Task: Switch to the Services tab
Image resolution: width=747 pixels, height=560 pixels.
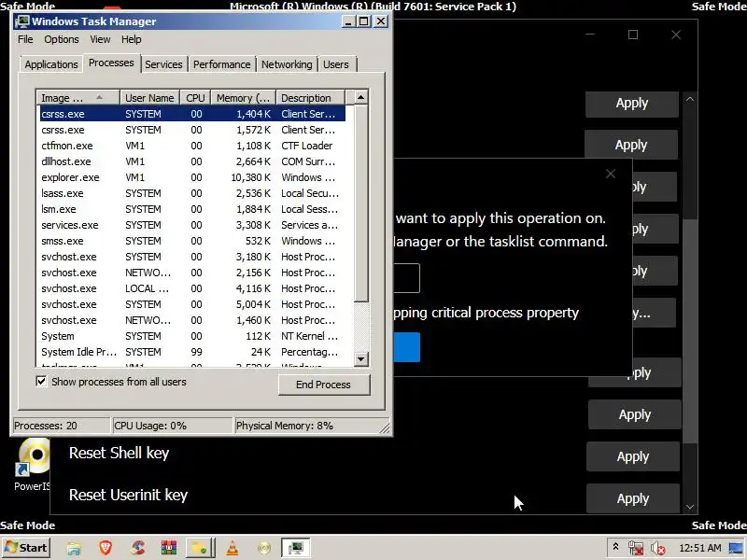Action: pos(163,64)
